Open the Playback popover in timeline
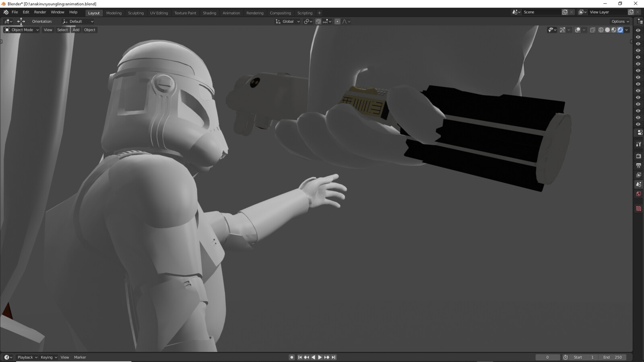The height and width of the screenshot is (362, 644). [x=27, y=357]
